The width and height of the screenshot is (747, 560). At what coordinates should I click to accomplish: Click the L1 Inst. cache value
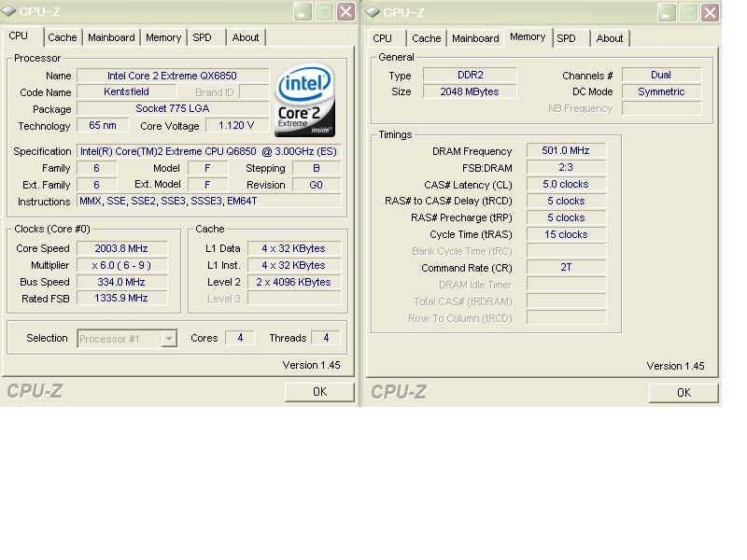[294, 265]
